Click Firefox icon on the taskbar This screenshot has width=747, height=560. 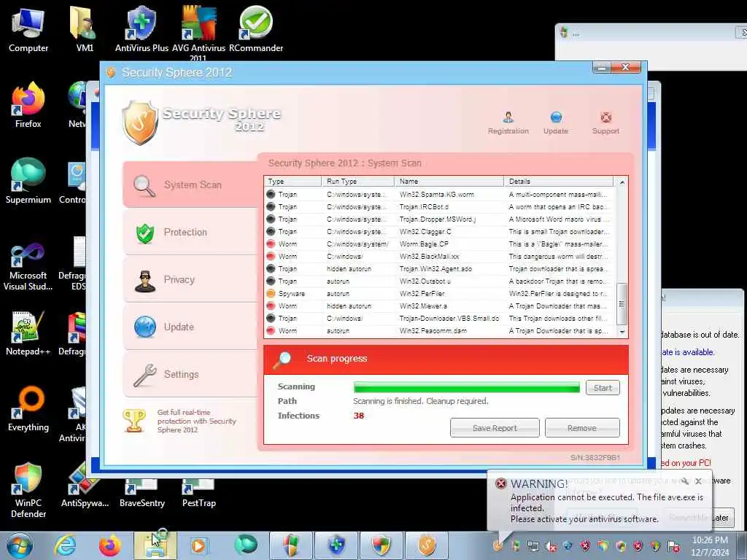(109, 545)
